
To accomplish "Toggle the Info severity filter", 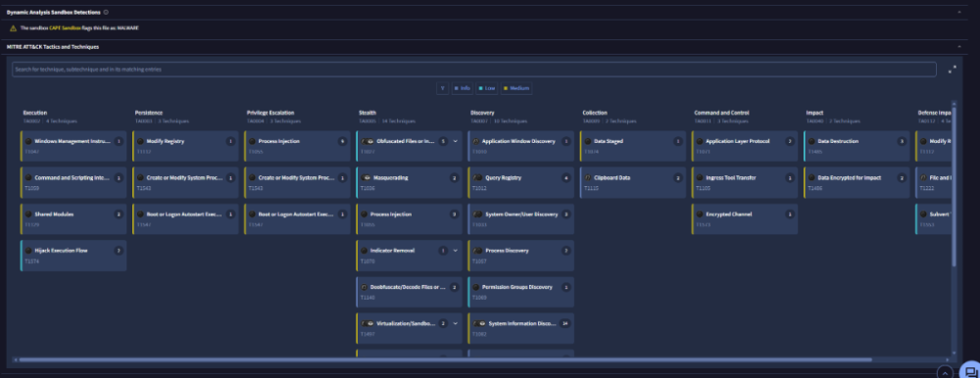I will [462, 88].
